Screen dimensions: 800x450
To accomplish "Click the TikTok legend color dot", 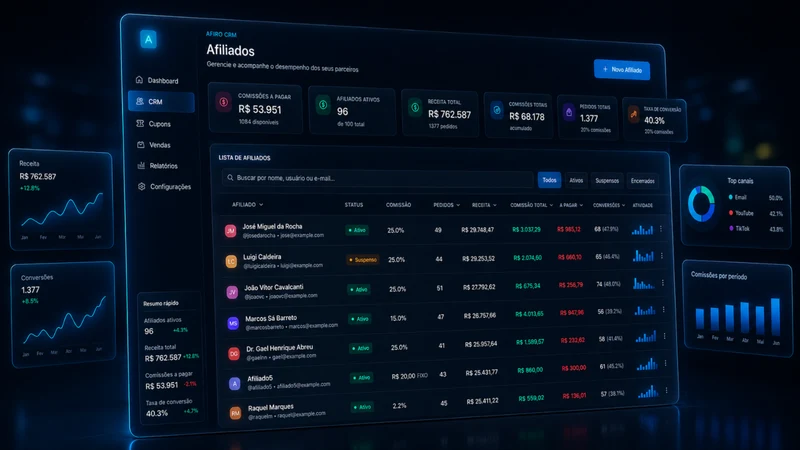I will tap(732, 228).
